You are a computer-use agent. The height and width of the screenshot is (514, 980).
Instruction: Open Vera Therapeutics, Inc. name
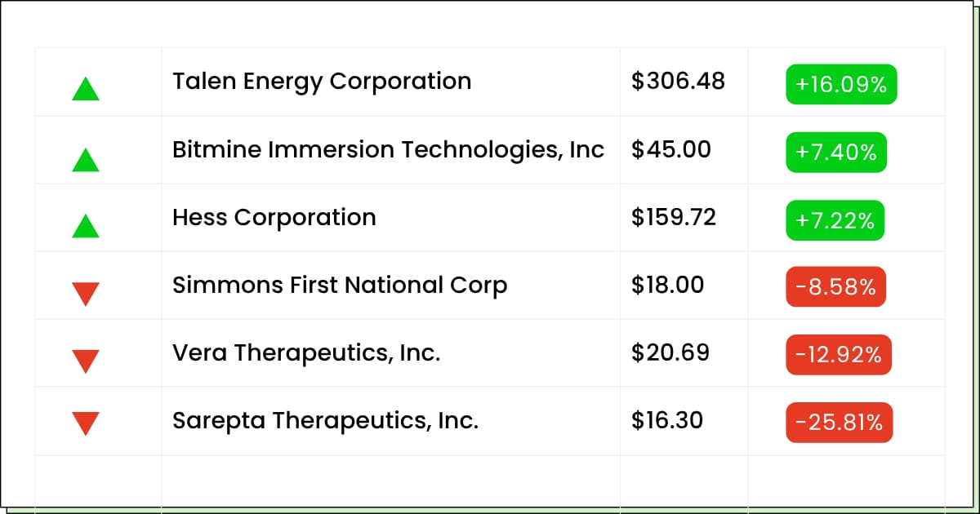306,353
